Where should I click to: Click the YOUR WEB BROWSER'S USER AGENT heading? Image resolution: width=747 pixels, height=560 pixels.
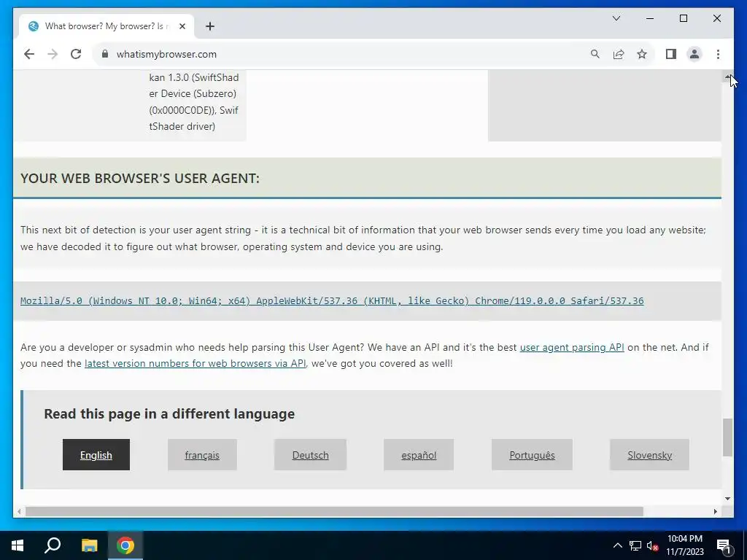click(140, 178)
